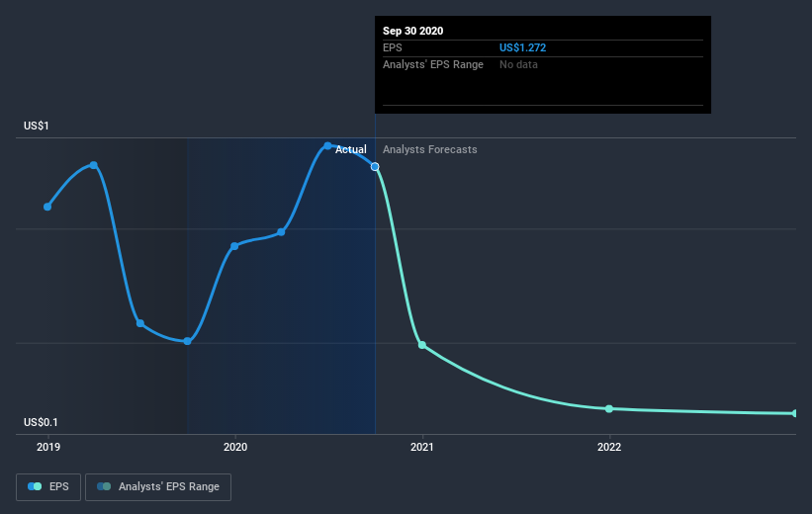Screen dimensions: 812x514
Task: Click the 2021 x-axis label
Action: pyautogui.click(x=422, y=447)
